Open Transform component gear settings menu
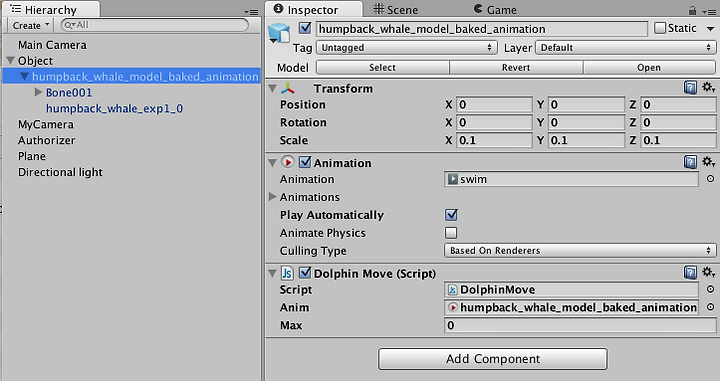Image resolution: width=720 pixels, height=381 pixels. 708,87
